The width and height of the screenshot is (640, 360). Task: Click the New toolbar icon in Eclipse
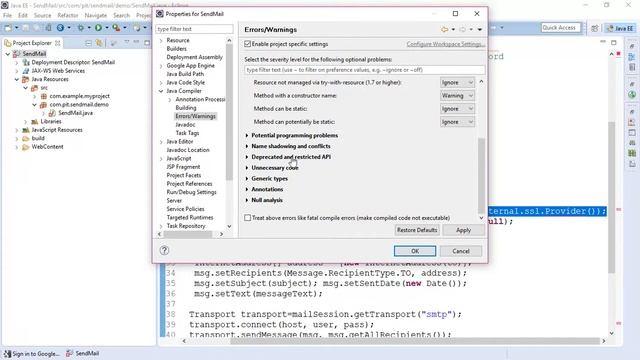[8, 28]
